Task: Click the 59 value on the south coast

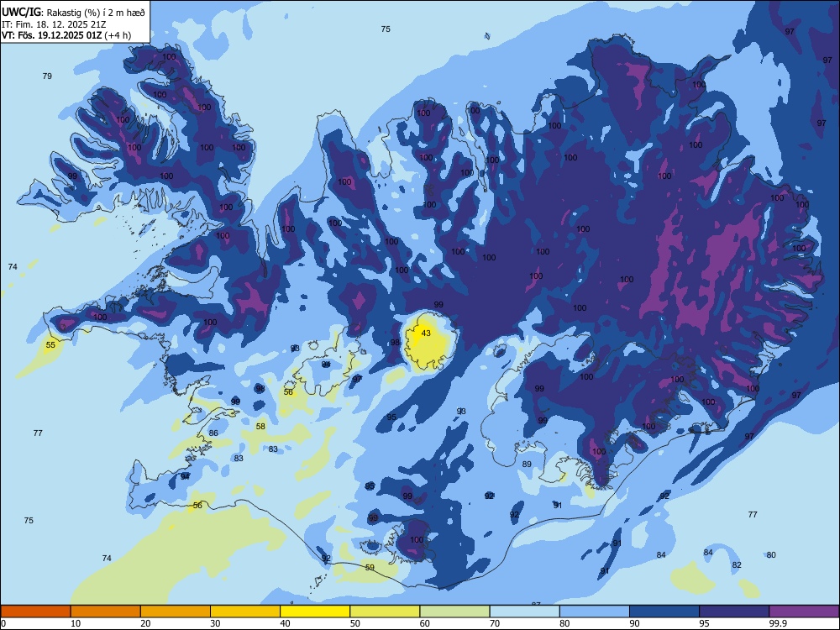Action: [370, 567]
